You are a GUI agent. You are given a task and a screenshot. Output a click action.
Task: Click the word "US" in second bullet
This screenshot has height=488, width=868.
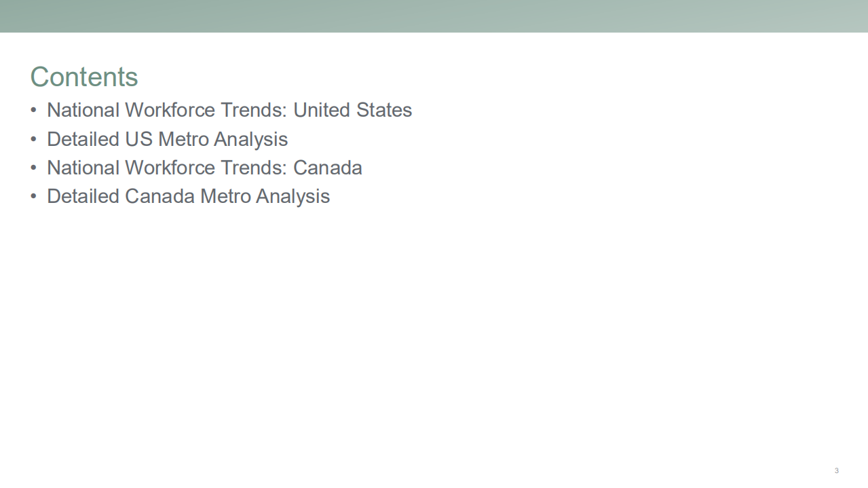(x=138, y=139)
